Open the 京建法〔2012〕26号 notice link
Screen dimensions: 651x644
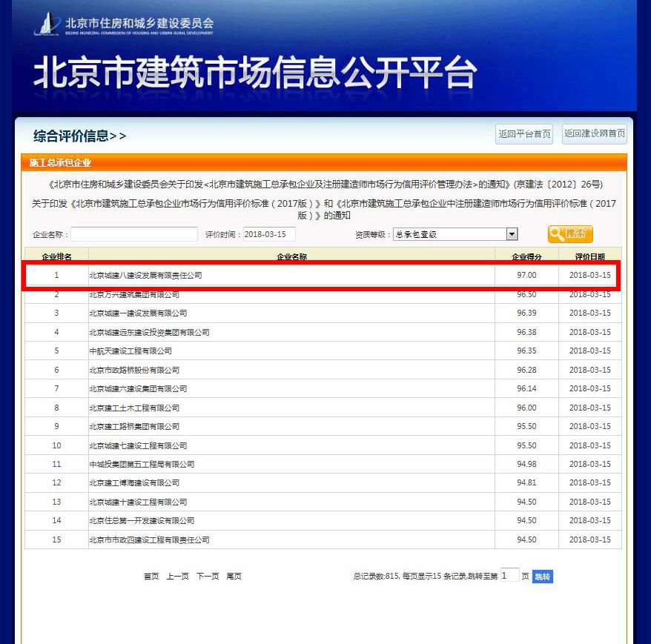click(x=326, y=185)
